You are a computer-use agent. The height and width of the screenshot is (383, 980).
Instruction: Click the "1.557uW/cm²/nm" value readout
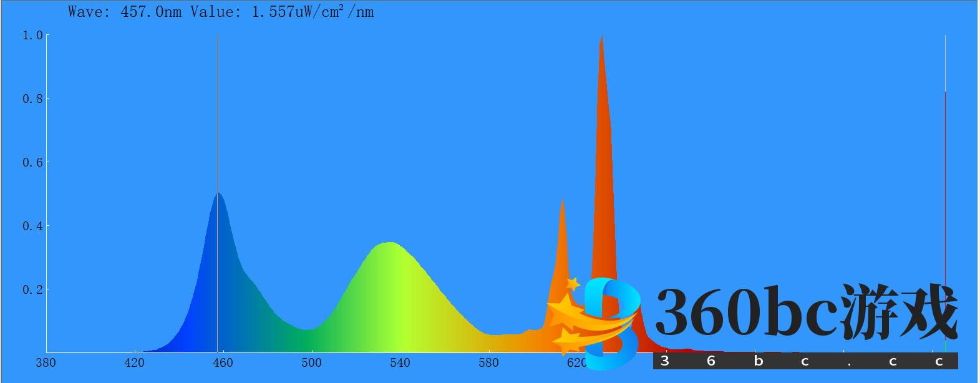pos(313,12)
